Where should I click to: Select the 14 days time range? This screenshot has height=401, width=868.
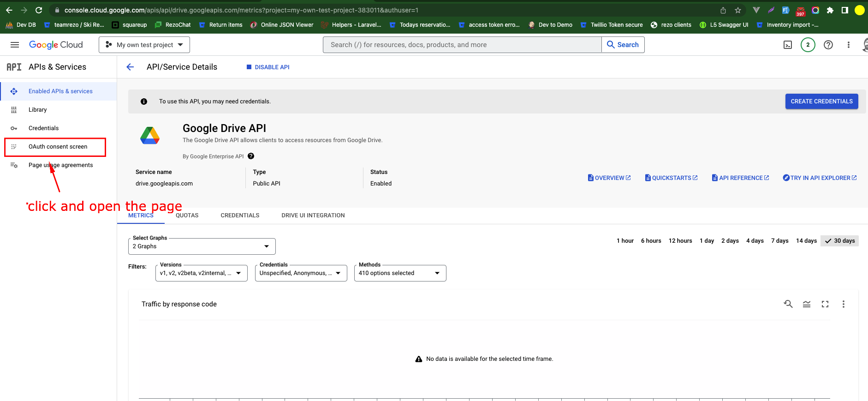(806, 241)
